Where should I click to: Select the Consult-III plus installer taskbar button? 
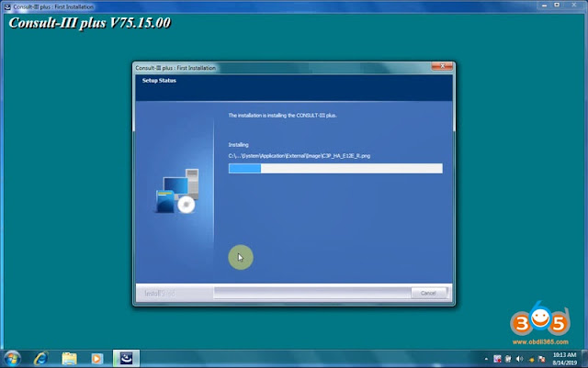tap(127, 358)
